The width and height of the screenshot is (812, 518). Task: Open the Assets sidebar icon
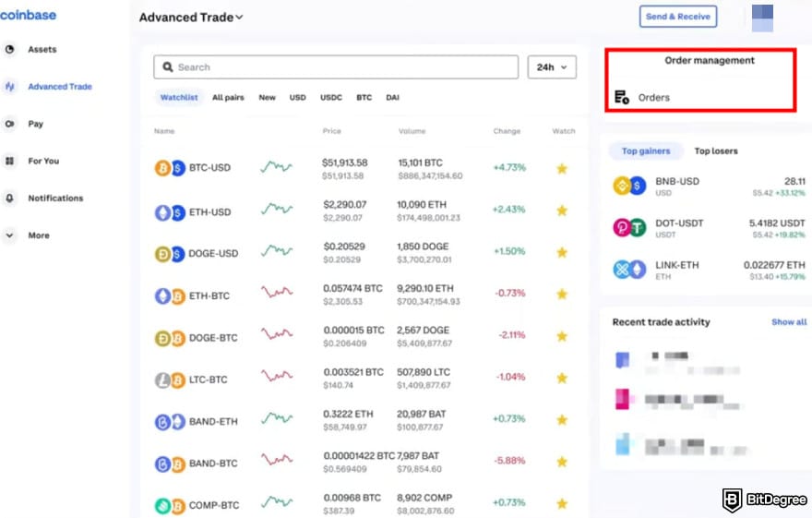coord(9,49)
